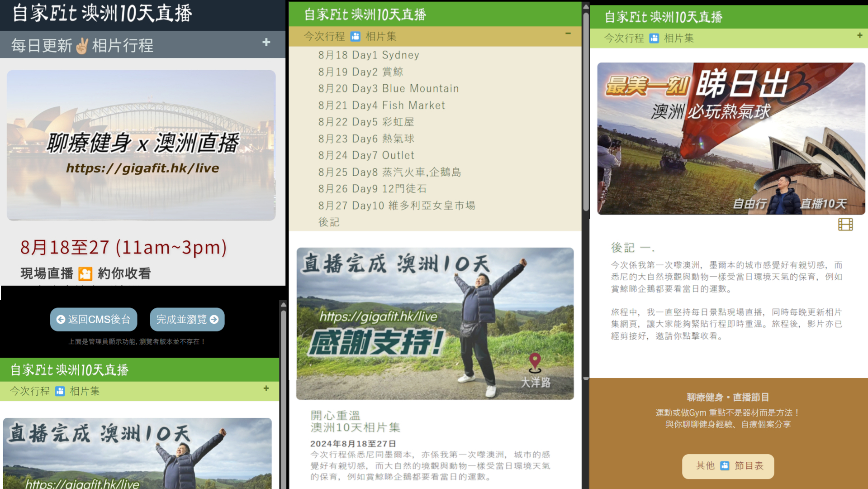Screen dimensions: 868x489
Task: Collapse the 今次行程 itinerary list with minus
Action: [x=568, y=34]
